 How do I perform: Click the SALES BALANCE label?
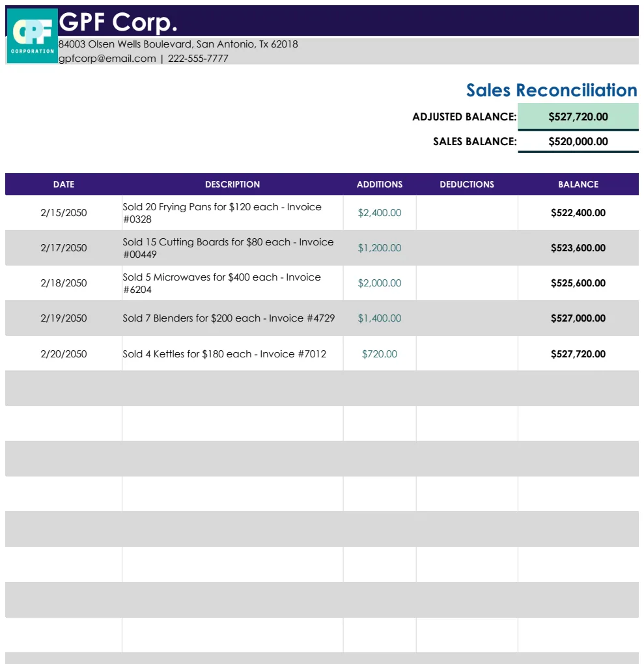coord(475,141)
